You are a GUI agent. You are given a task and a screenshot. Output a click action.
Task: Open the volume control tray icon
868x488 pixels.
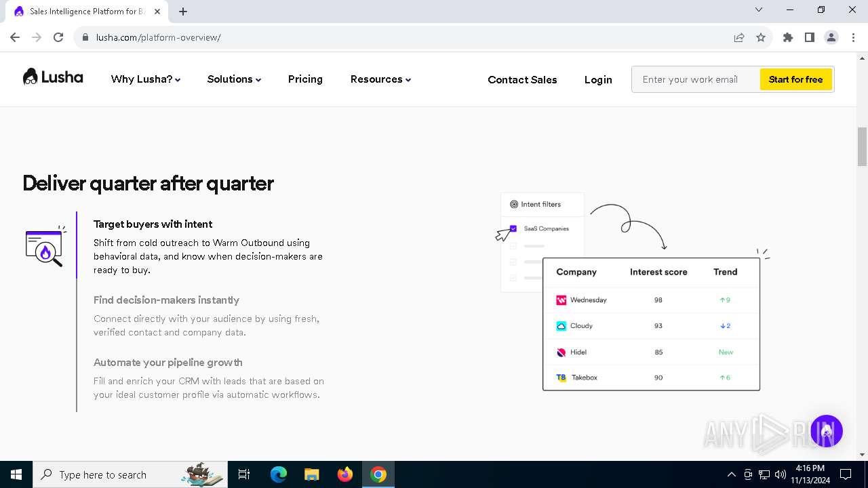[781, 474]
